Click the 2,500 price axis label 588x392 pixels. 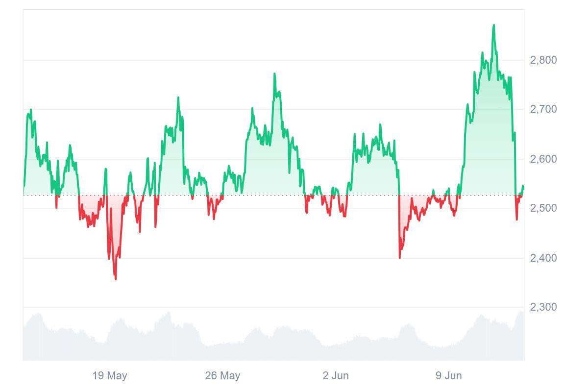[543, 208]
